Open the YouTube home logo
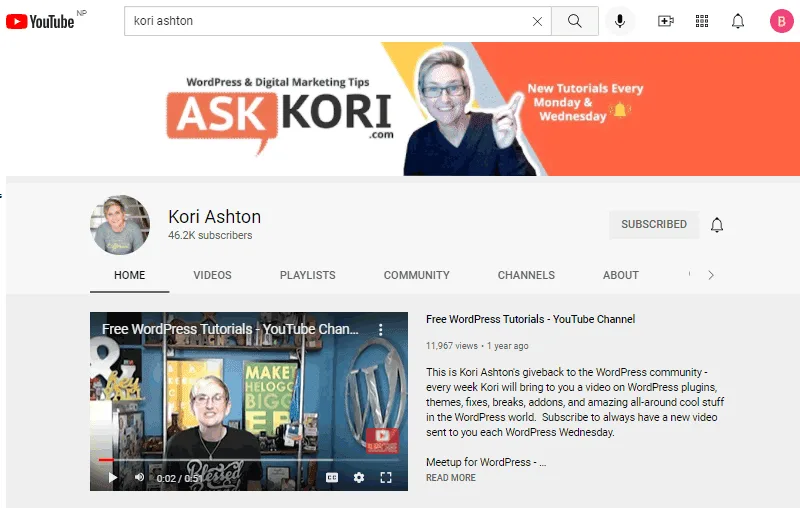The image size is (800, 508). tap(40, 21)
